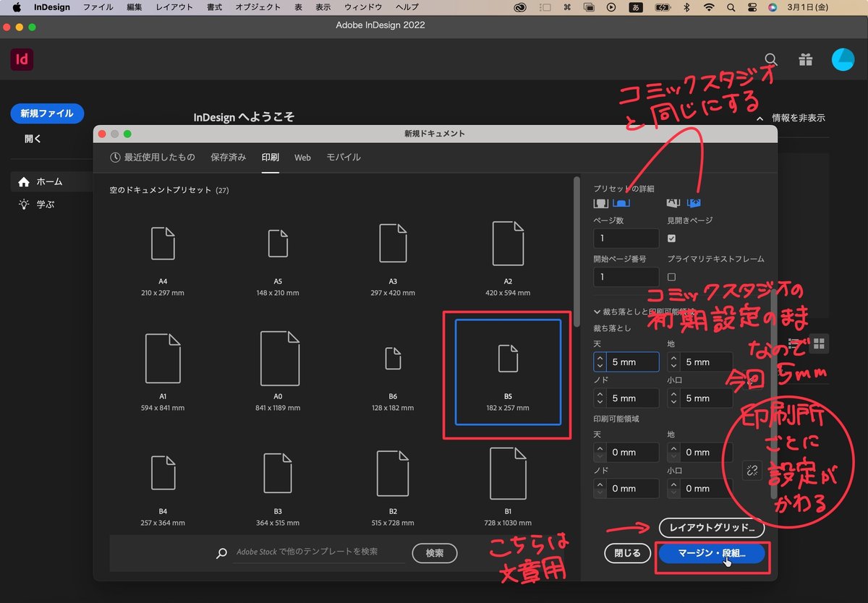Enable プライマリテキストフレーム checkbox

[671, 277]
